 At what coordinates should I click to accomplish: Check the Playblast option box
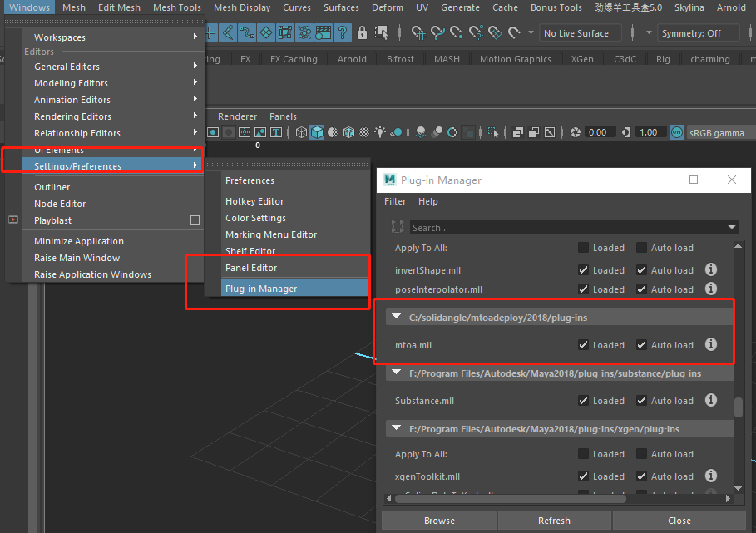tap(195, 220)
